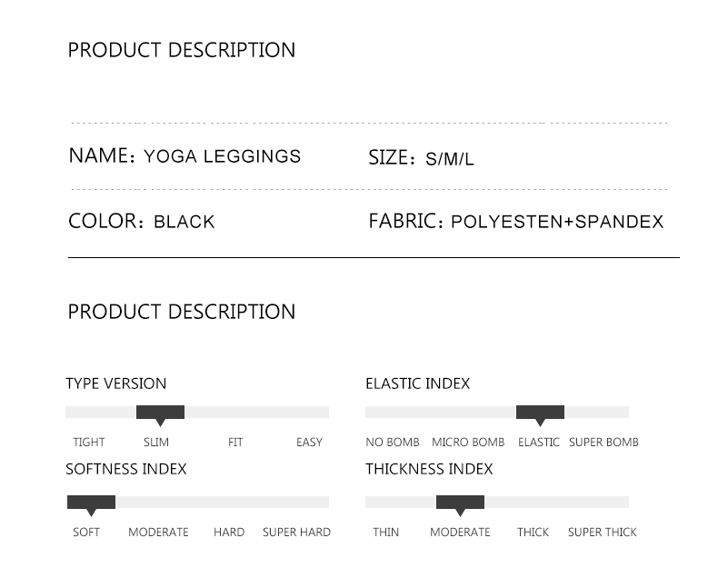
Task: Click the SUPER BOMB elasticity label
Action: (x=603, y=443)
